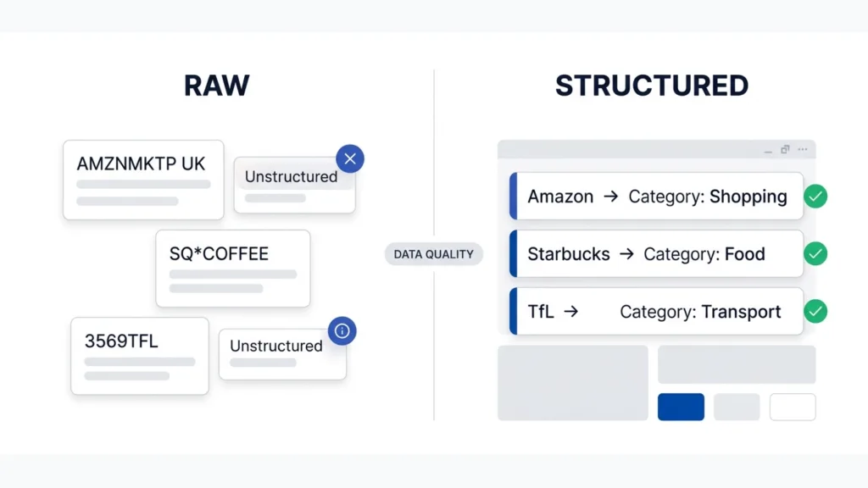This screenshot has width=868, height=488.
Task: Select the AMZNMKTP UK raw card
Action: tap(143, 180)
